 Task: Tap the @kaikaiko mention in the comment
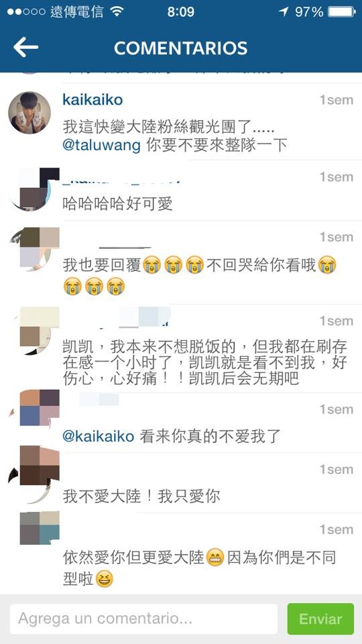[99, 436]
